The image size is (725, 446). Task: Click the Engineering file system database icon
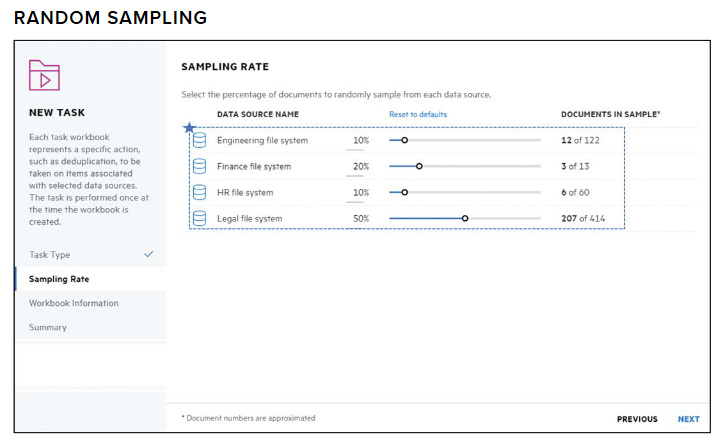click(199, 141)
